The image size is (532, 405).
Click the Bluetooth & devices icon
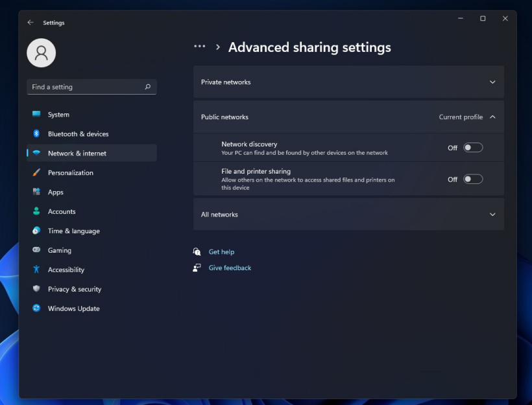click(36, 134)
